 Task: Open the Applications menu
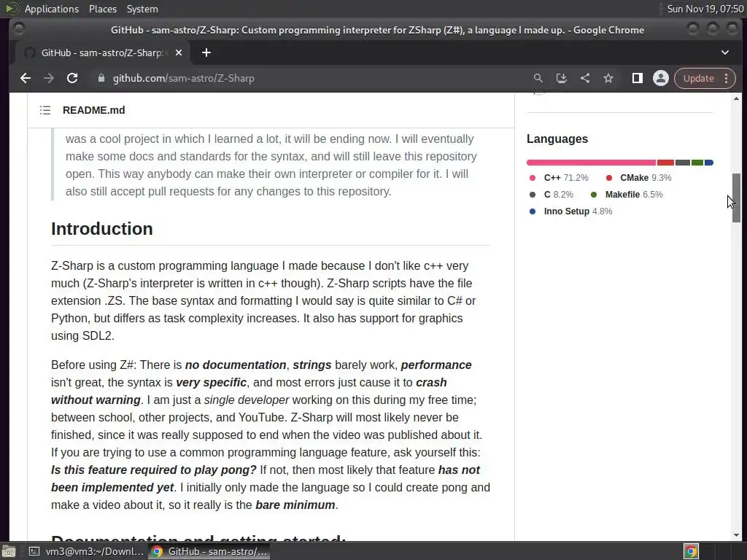tap(52, 9)
